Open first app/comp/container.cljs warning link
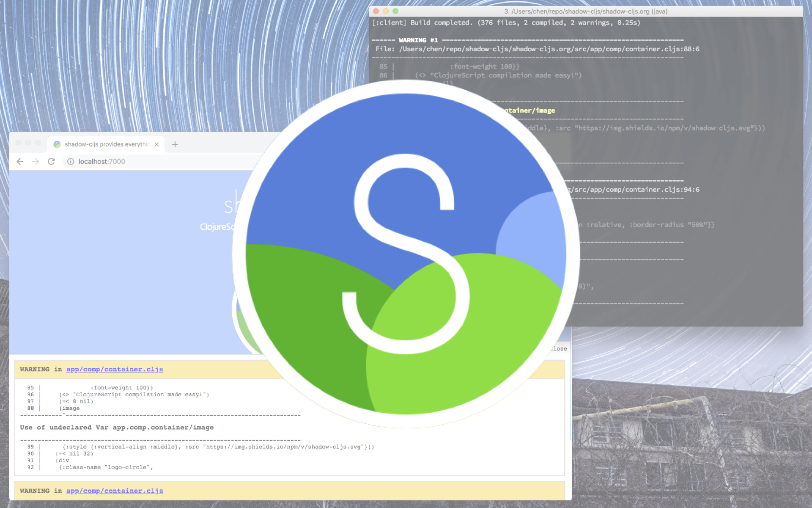The width and height of the screenshot is (812, 508). (x=114, y=369)
